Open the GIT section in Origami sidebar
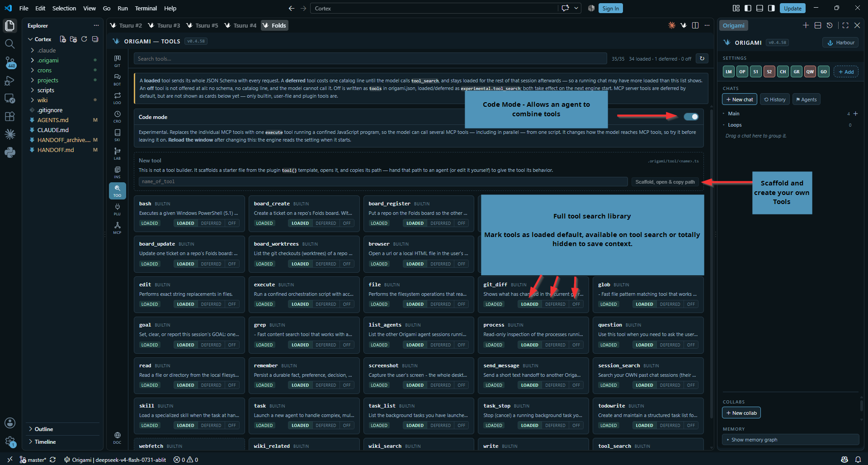Viewport: 868px width, 465px height. point(117,61)
